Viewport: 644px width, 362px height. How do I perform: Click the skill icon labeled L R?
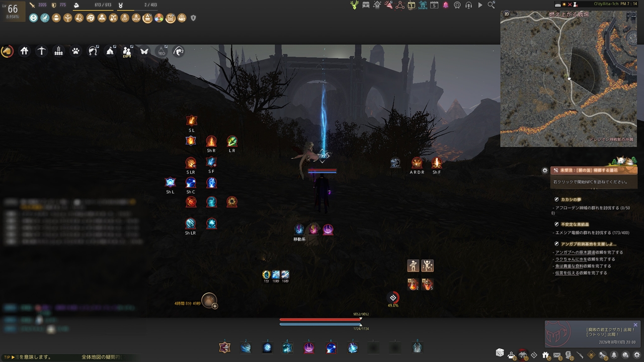pyautogui.click(x=232, y=141)
